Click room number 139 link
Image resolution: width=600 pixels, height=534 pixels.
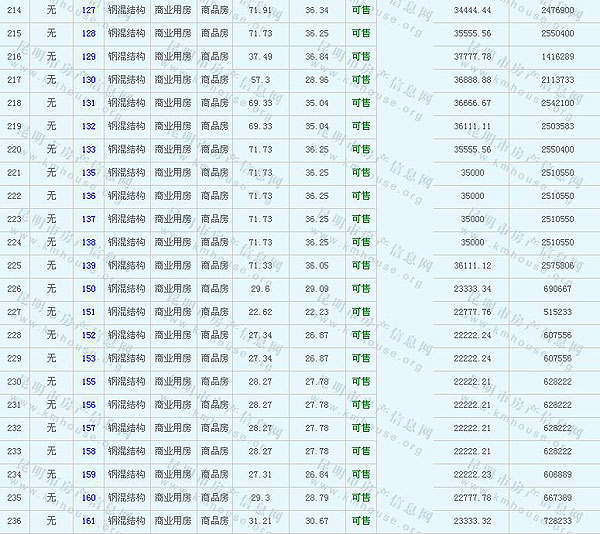coord(89,266)
